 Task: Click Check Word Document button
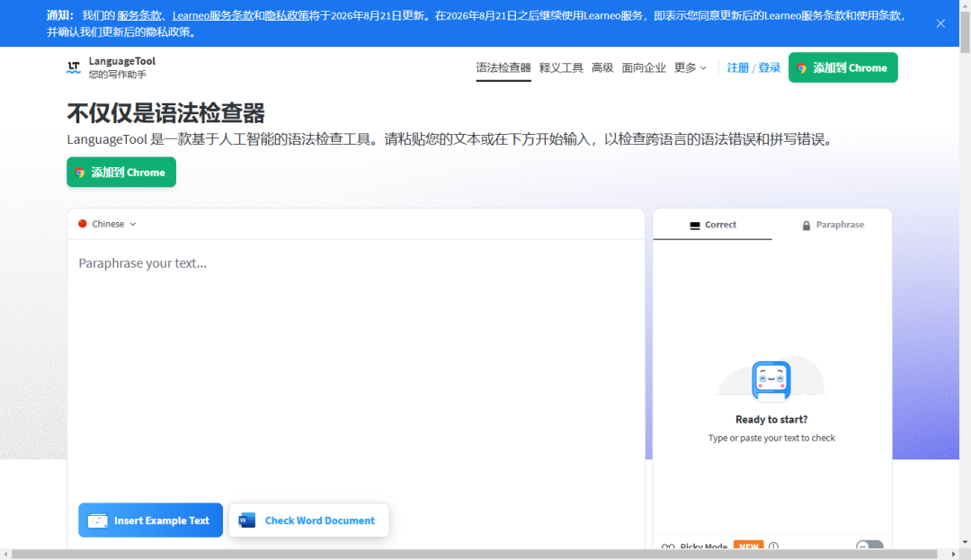point(309,520)
